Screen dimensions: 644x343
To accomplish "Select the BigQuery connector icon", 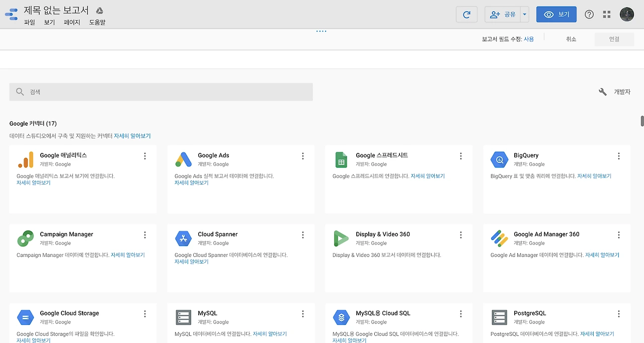I will 500,159.
